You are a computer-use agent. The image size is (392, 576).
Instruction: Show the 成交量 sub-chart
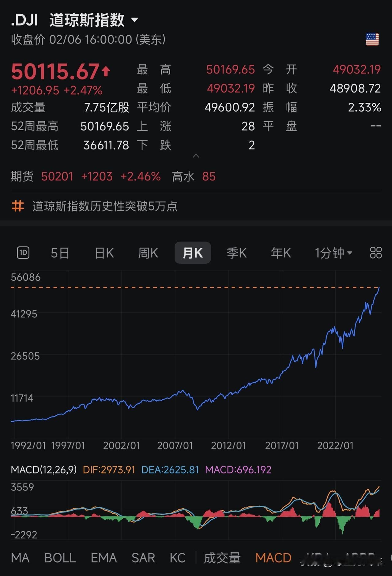(x=222, y=558)
